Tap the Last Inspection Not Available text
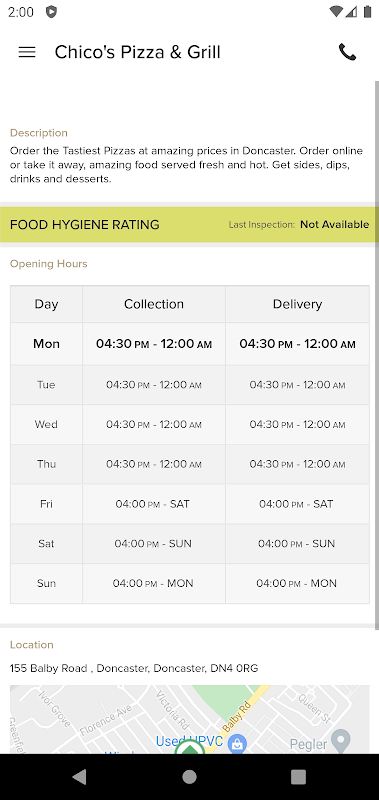The image size is (379, 800). 298,224
